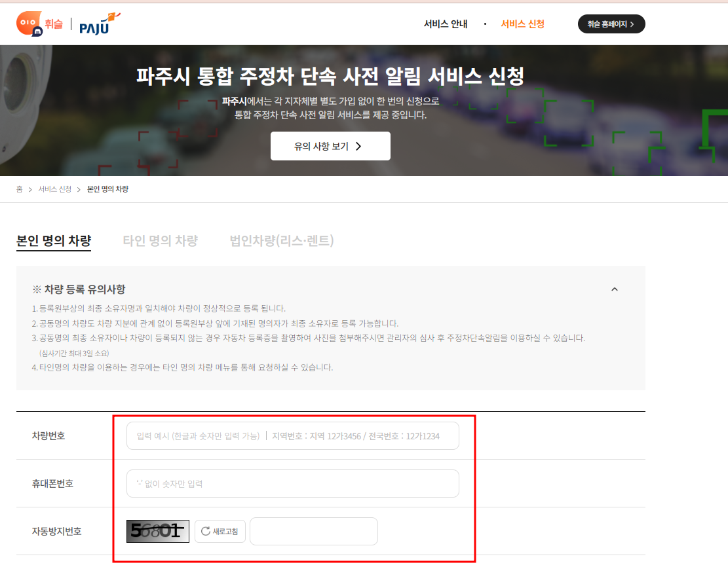Viewport: 728px width, 567px height.
Task: Collapse the 차량 등록 유의사항 notice panel
Action: [615, 289]
